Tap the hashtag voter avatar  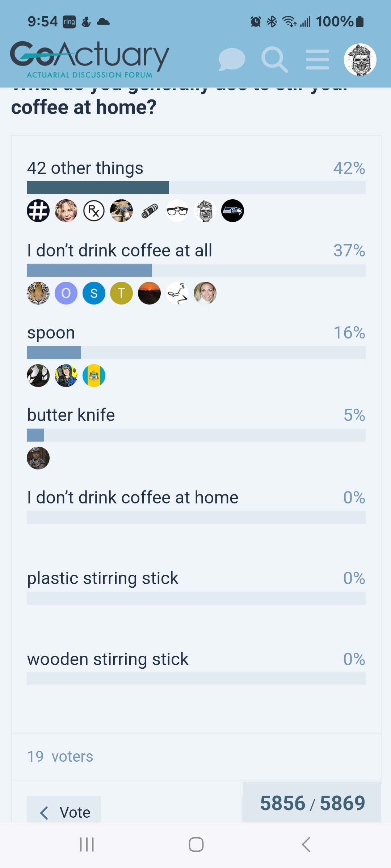[x=38, y=210]
